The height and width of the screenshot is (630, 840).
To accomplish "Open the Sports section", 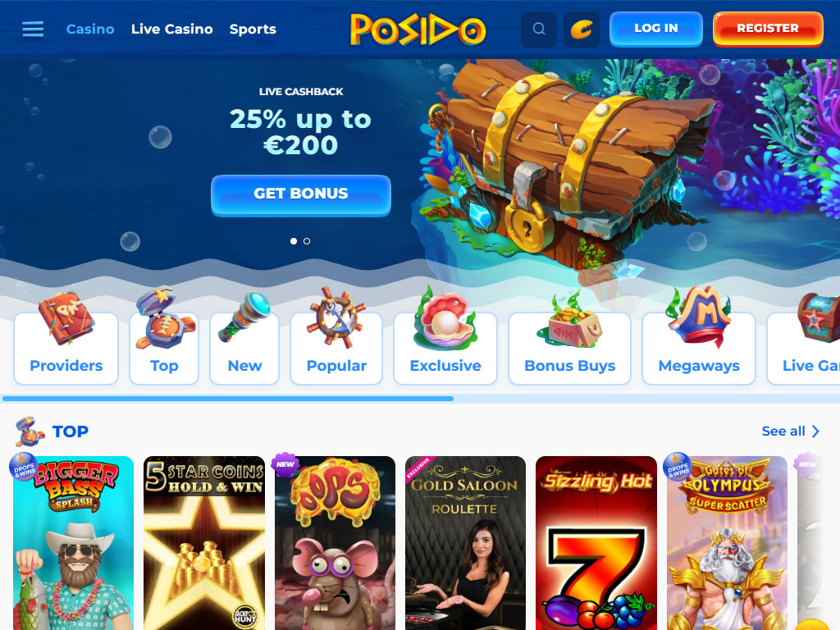I will [x=253, y=29].
